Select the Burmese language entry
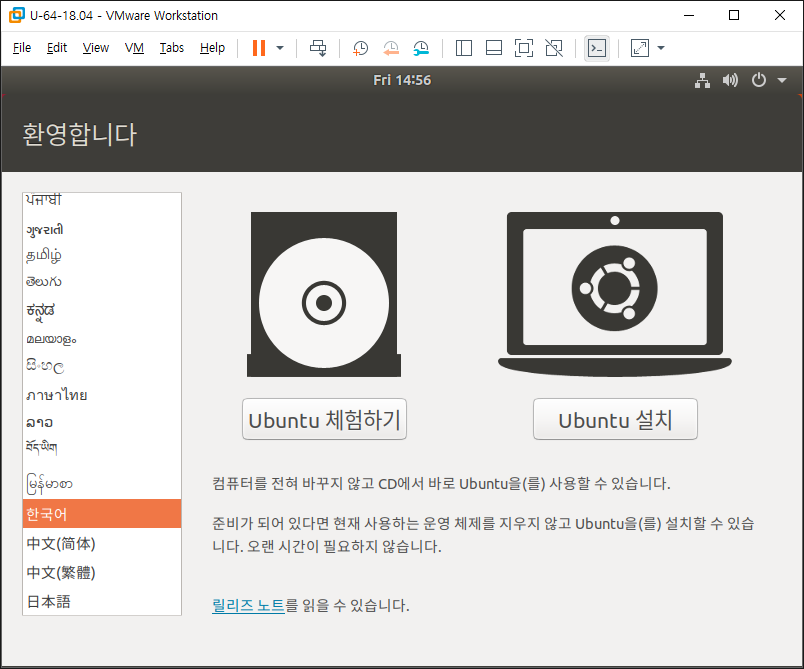Image resolution: width=804 pixels, height=669 pixels. point(102,484)
